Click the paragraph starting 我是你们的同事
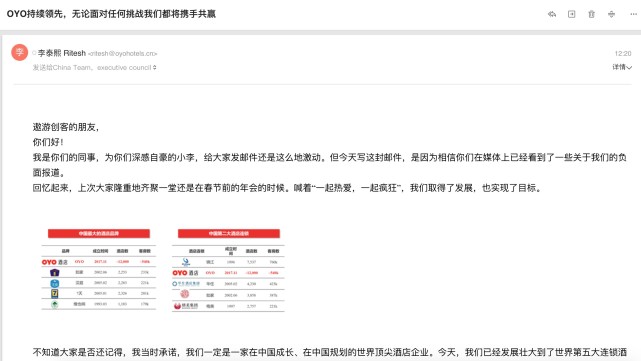The image size is (641, 361). point(329,165)
